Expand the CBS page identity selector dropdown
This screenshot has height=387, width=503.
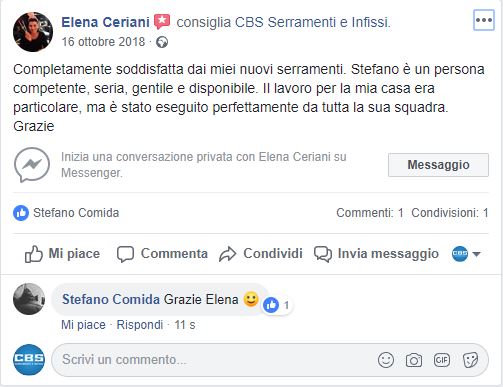pos(466,254)
